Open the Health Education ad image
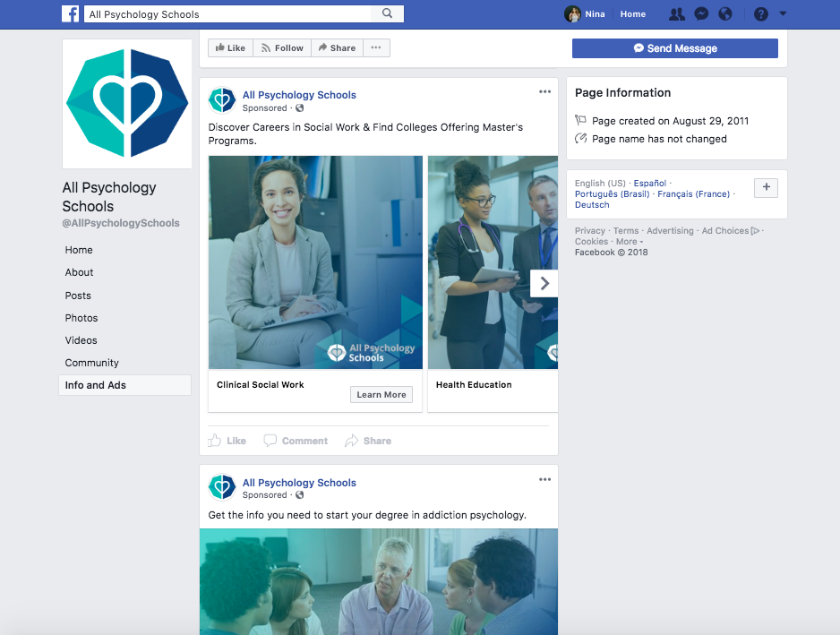 [x=493, y=262]
